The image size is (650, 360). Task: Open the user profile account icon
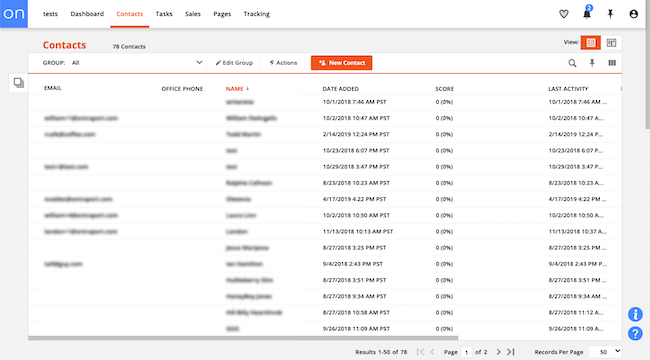[633, 14]
